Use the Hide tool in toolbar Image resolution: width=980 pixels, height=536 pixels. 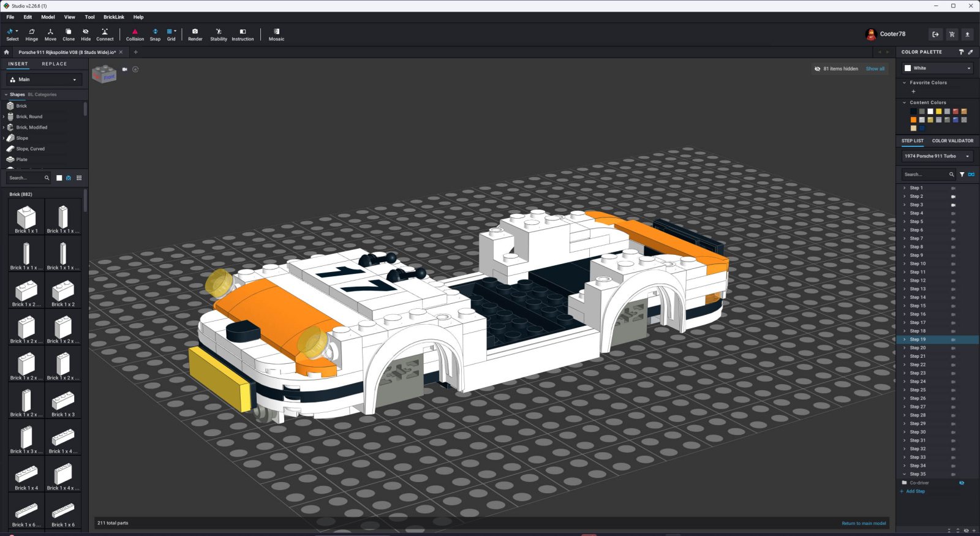pos(86,34)
